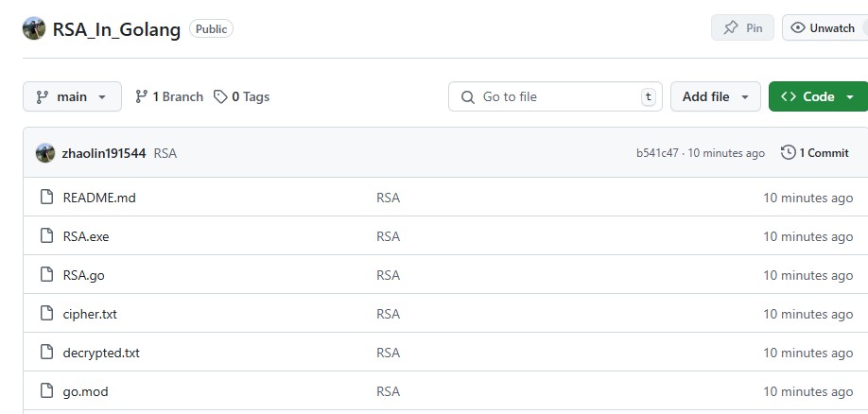Open the 1 Branch link
868x414 pixels.
[169, 96]
